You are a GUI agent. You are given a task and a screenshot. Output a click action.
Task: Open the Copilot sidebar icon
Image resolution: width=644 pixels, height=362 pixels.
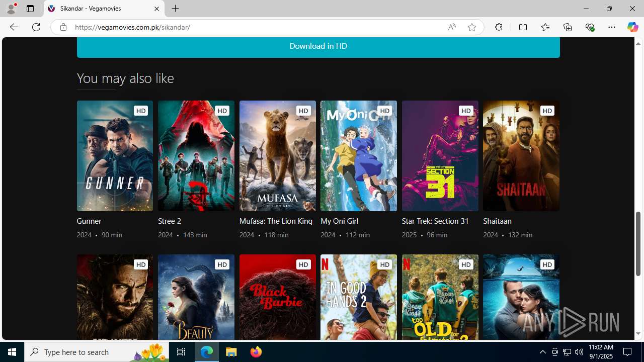[x=632, y=27]
